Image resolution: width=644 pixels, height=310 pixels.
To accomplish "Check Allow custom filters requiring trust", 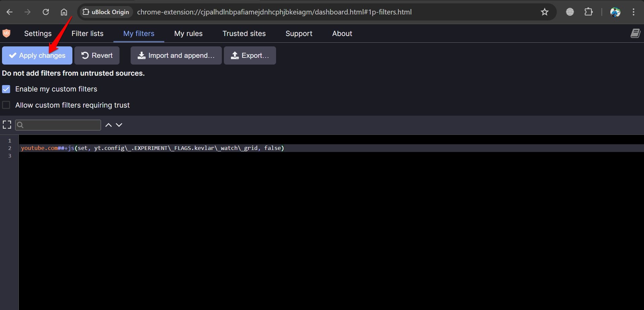I will (x=6, y=105).
